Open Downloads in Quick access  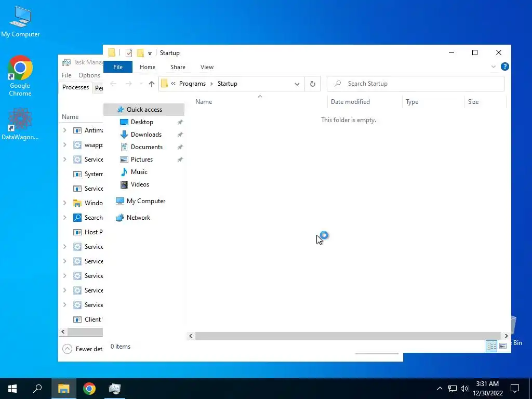click(146, 135)
